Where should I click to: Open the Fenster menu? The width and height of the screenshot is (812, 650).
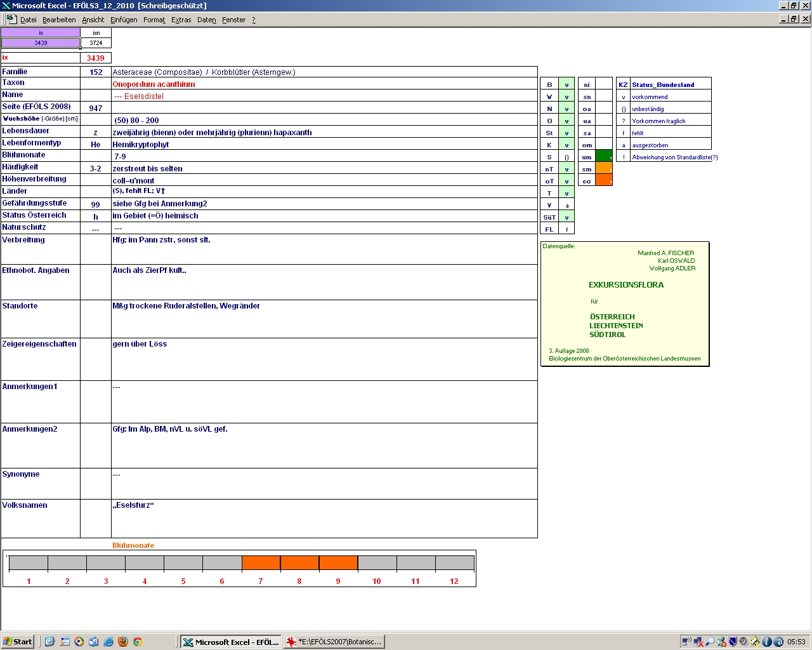pos(233,20)
